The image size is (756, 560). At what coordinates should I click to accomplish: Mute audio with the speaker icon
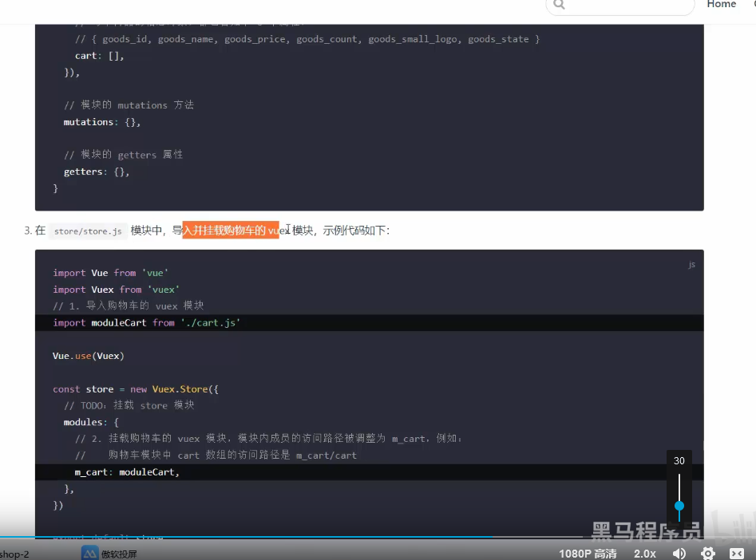(x=679, y=554)
